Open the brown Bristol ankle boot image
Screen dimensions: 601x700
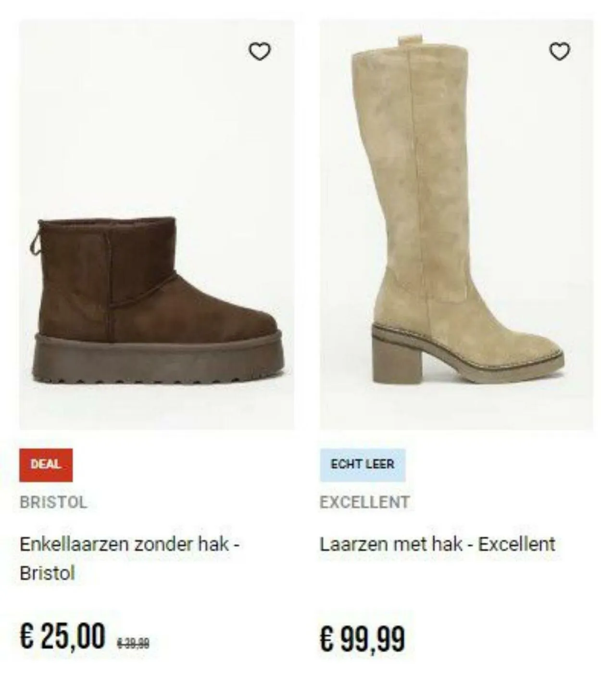(x=157, y=224)
